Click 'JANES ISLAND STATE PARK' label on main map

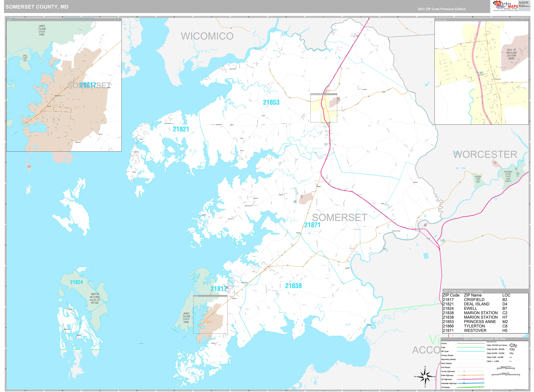click(186, 318)
